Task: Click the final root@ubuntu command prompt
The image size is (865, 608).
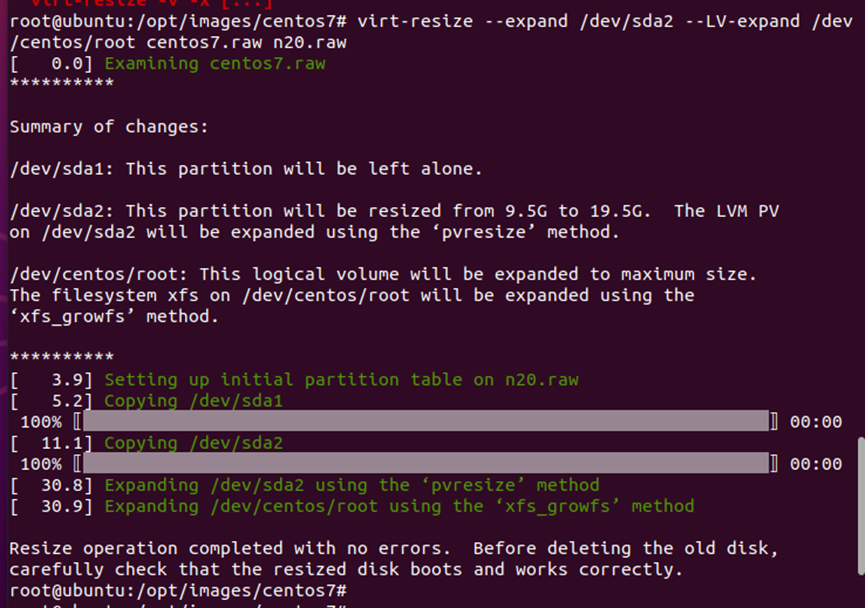Action: [x=178, y=590]
